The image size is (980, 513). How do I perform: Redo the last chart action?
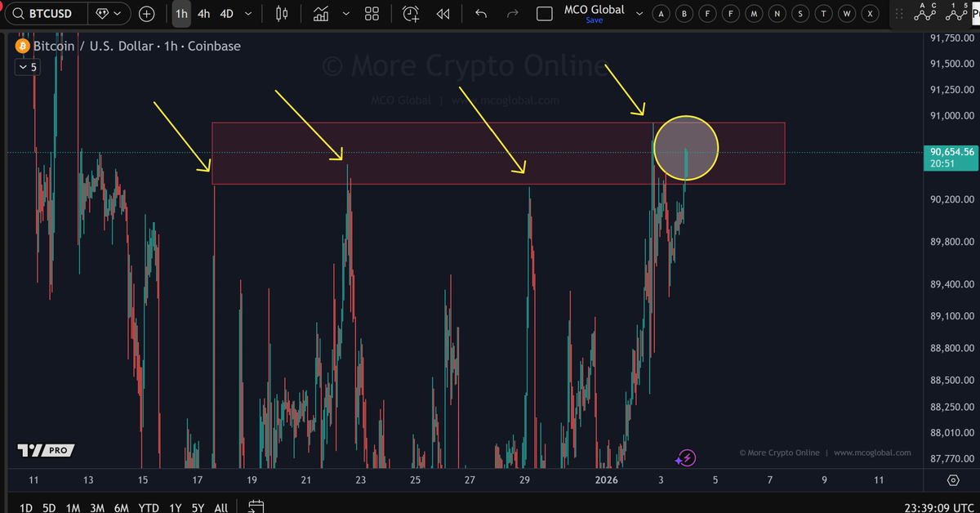coord(512,14)
